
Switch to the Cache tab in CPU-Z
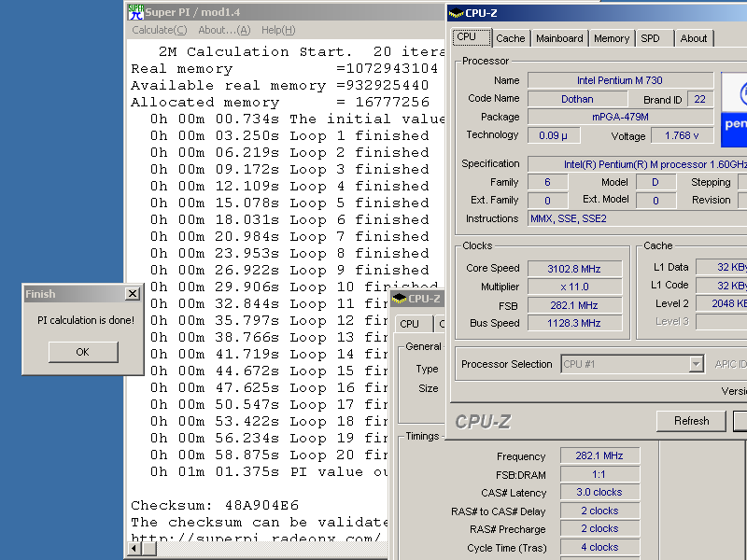point(510,38)
